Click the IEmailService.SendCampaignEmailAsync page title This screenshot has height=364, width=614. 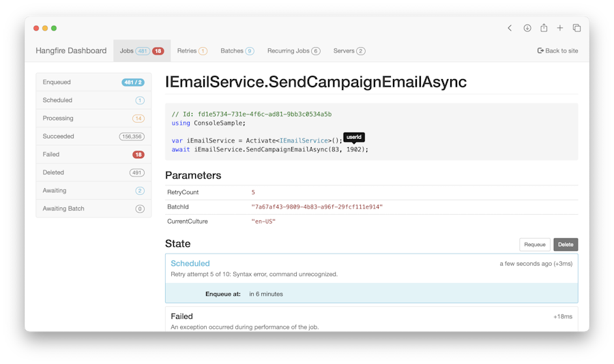point(316,82)
